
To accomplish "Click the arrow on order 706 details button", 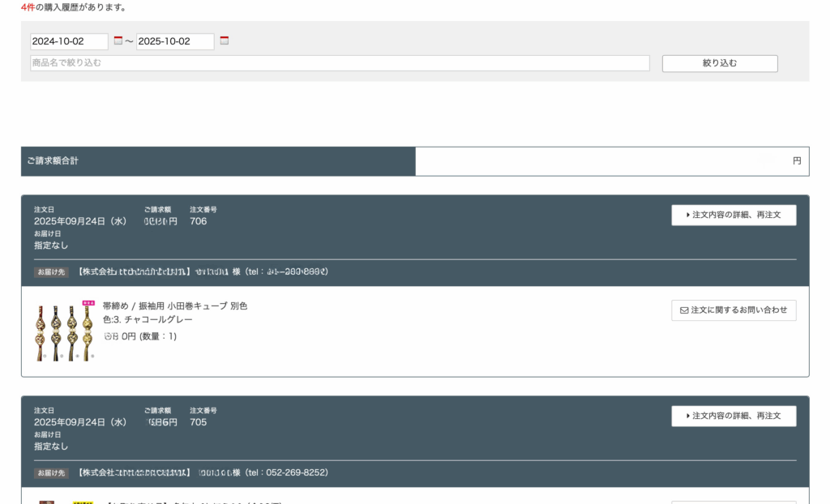I will point(688,216).
